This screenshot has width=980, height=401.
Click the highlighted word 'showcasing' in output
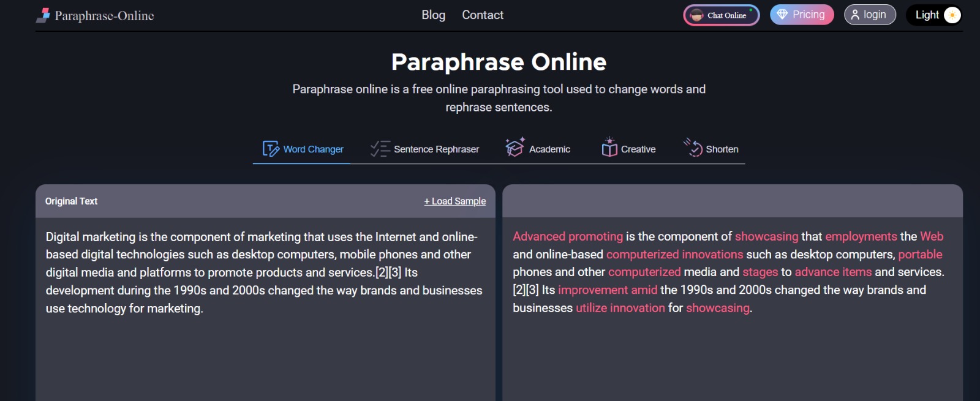[x=766, y=236]
